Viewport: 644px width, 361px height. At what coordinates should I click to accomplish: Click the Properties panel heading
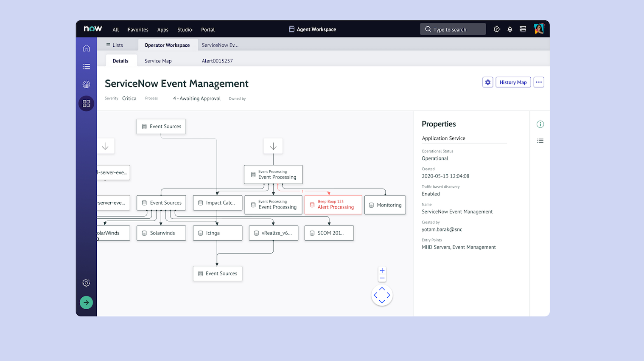tap(439, 124)
